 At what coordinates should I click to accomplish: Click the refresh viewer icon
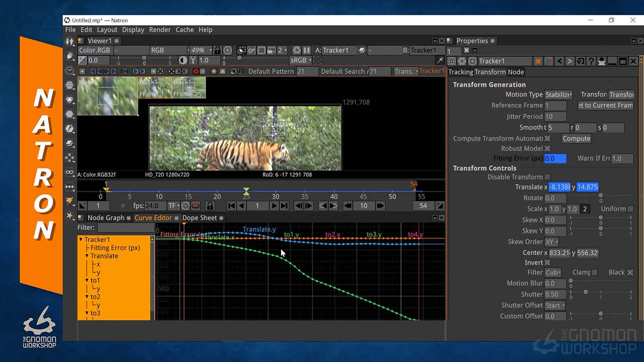(296, 50)
